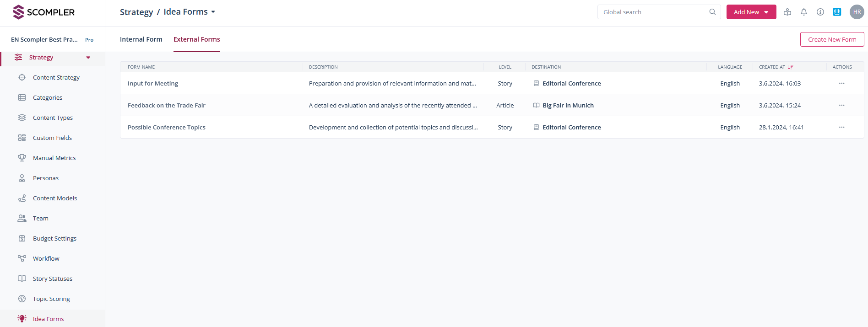
Task: Click the notifications bell icon
Action: point(804,12)
